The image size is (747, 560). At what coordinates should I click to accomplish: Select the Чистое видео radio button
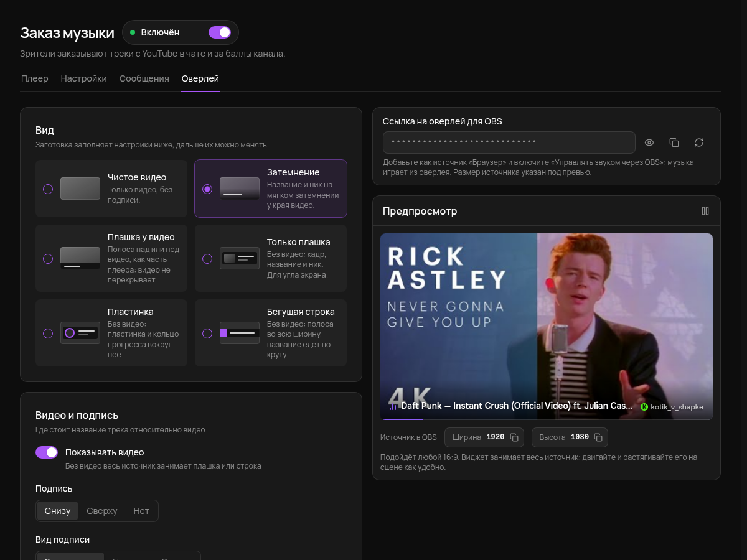(48, 189)
